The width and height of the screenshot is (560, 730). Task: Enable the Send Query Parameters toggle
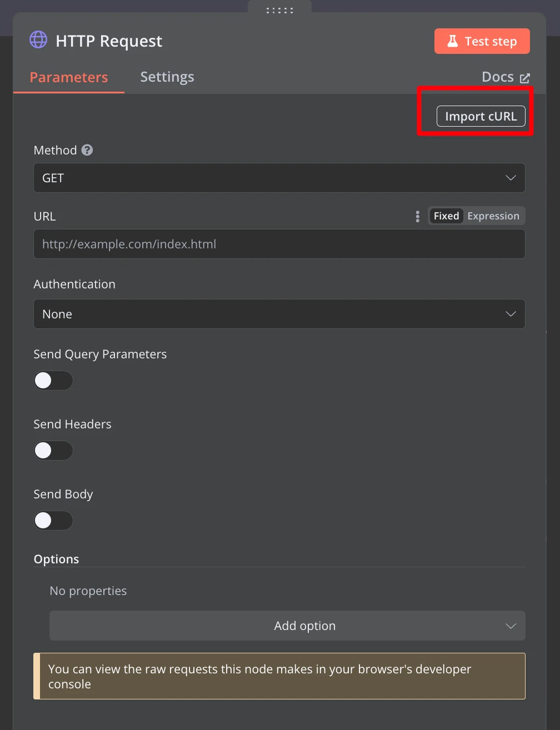[x=53, y=381]
